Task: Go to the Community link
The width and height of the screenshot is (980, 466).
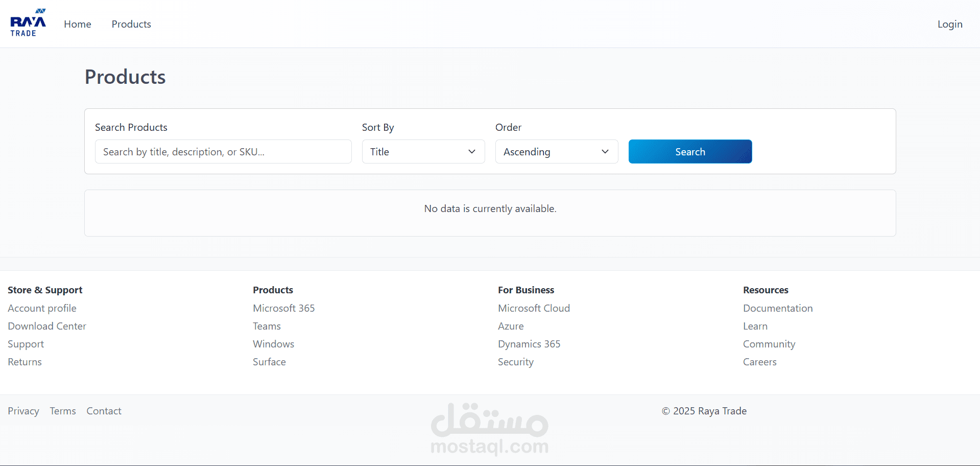Action: tap(769, 344)
